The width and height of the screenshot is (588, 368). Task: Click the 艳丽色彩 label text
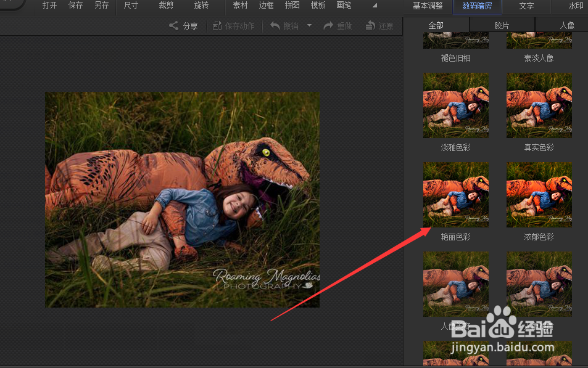[455, 237]
